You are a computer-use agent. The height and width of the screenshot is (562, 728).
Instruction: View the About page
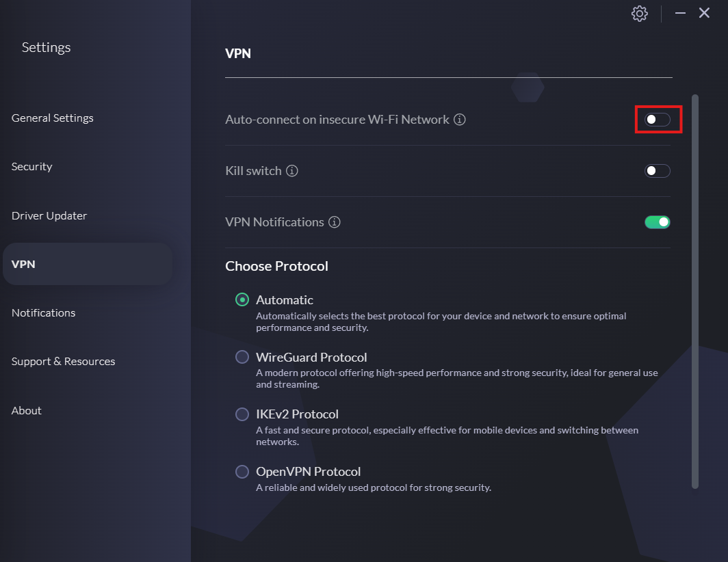[x=26, y=410]
